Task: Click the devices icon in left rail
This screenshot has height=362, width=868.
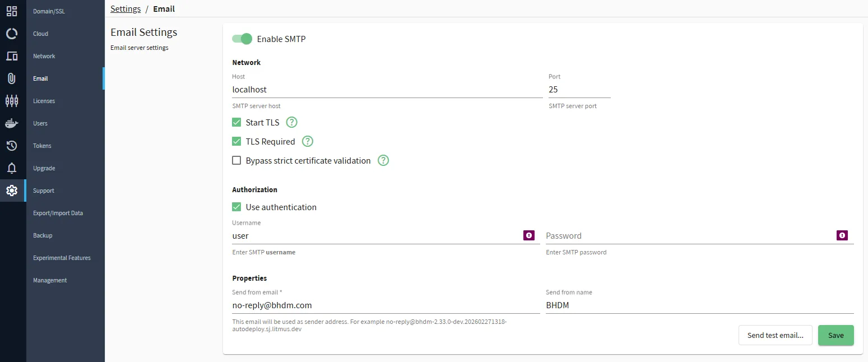Action: [12, 56]
